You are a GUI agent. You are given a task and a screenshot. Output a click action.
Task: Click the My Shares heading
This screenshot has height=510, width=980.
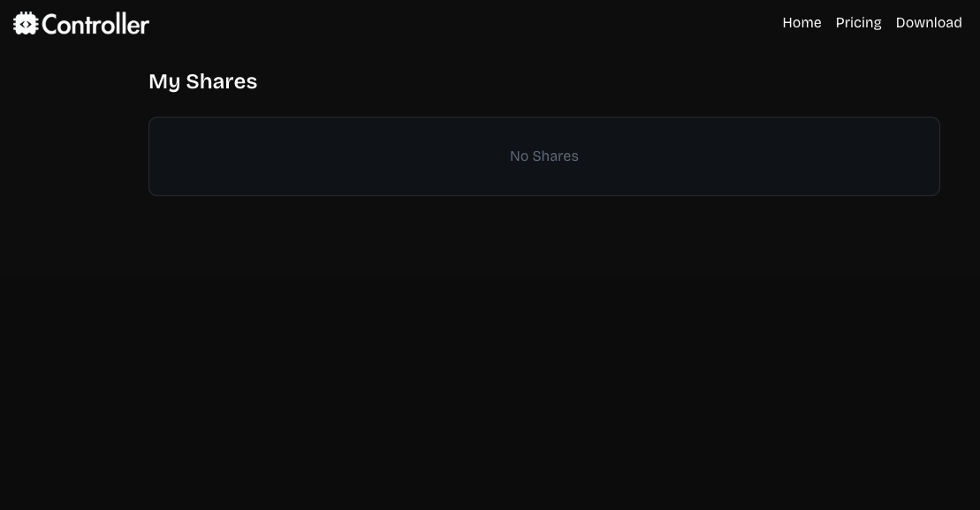202,81
